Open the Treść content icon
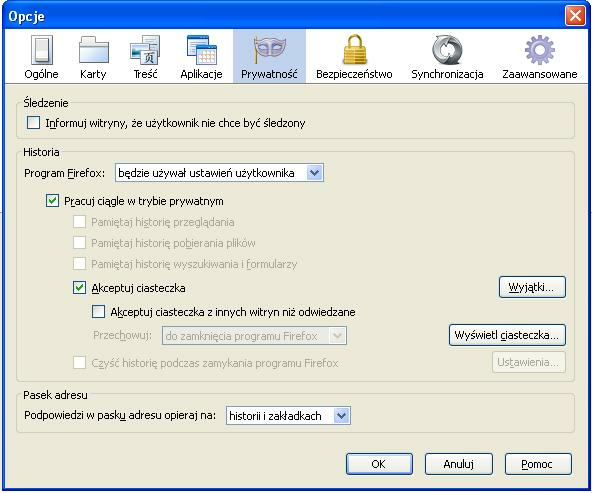Viewport: 595px width, 493px height. 145,50
